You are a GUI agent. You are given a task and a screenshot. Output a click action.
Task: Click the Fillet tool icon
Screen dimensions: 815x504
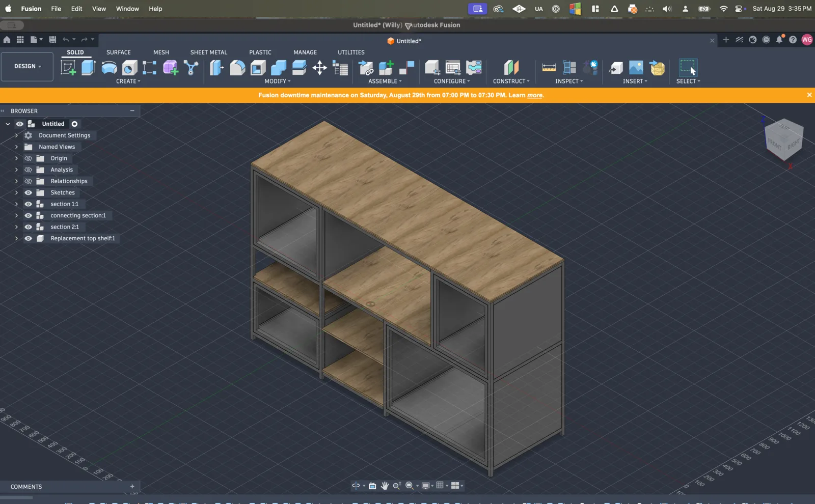point(237,68)
